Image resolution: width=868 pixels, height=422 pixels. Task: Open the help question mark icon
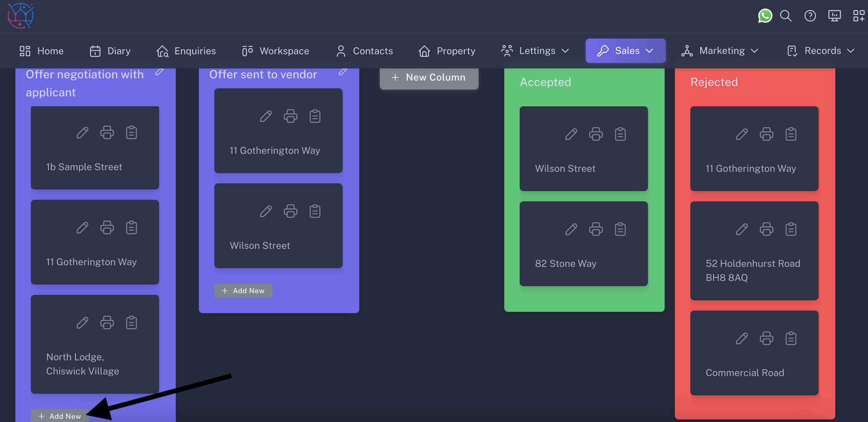click(x=810, y=15)
